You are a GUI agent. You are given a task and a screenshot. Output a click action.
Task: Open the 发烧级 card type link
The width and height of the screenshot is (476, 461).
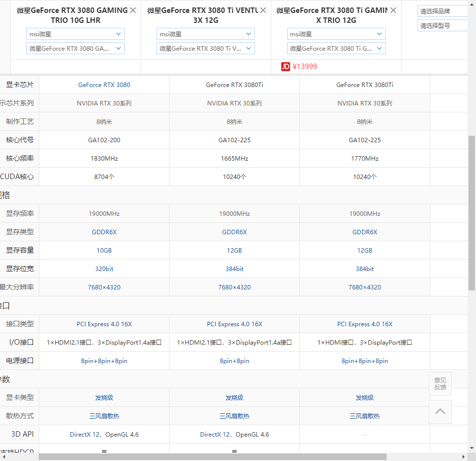(104, 397)
